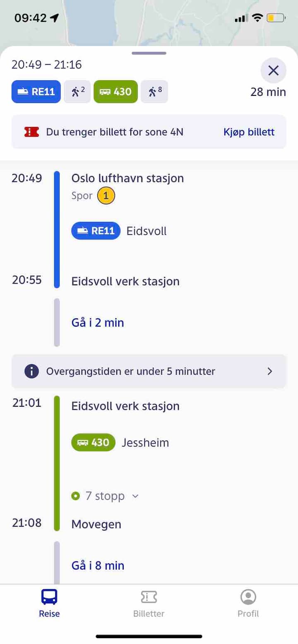298x644 pixels.
Task: Tap the sheet drag handle
Action: pos(149,53)
